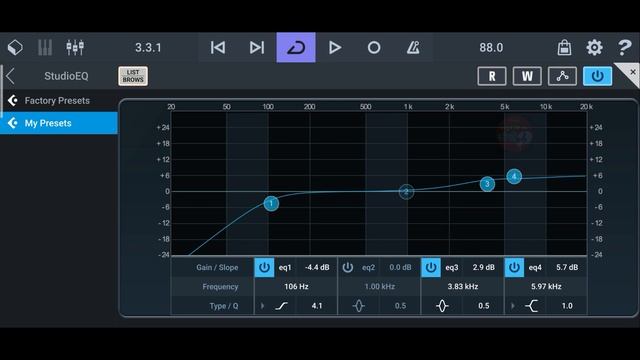Select eq1 frequency 106 Hz
Viewport: 640px width, 360px height.
[296, 287]
